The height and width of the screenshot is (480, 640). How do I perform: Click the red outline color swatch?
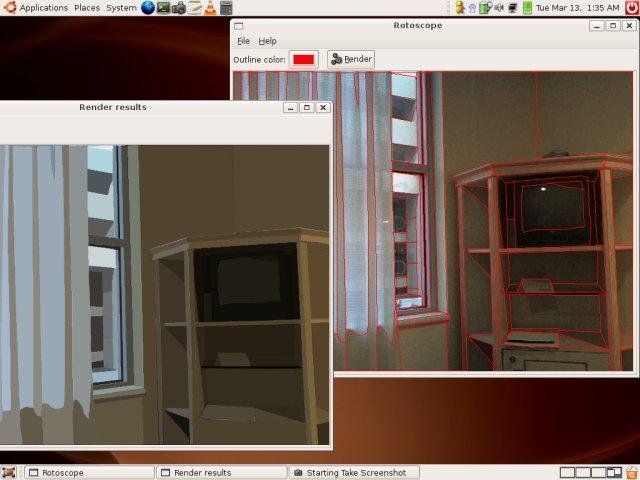[304, 60]
